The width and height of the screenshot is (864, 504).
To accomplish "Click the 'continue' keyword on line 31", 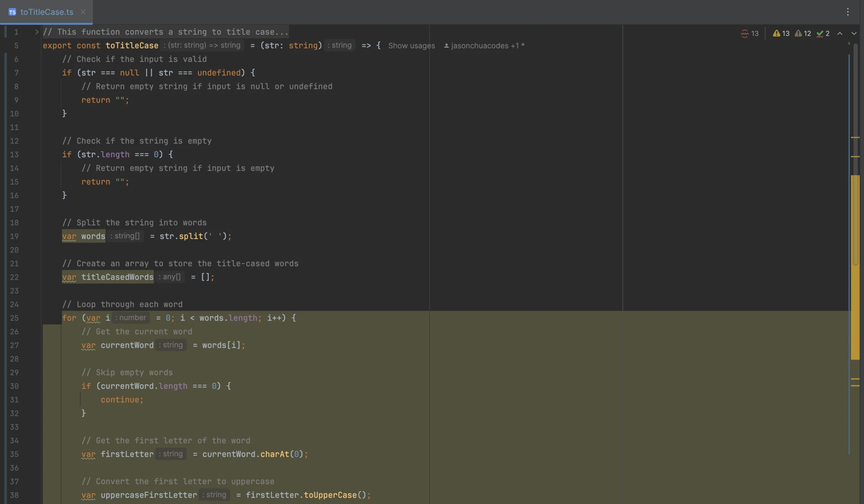I will coord(120,400).
